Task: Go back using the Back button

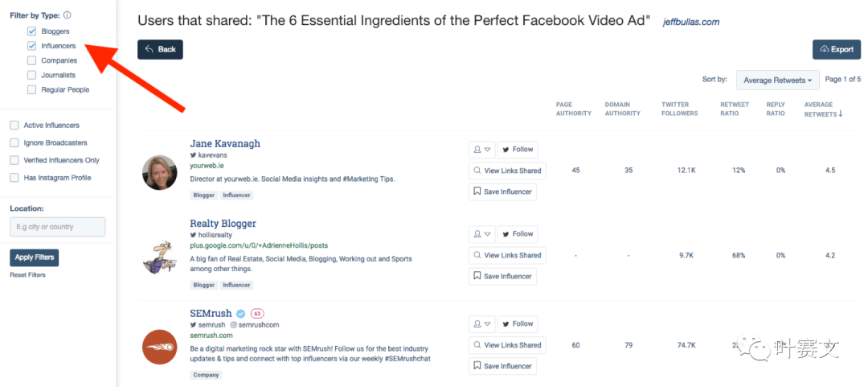Action: coord(160,49)
